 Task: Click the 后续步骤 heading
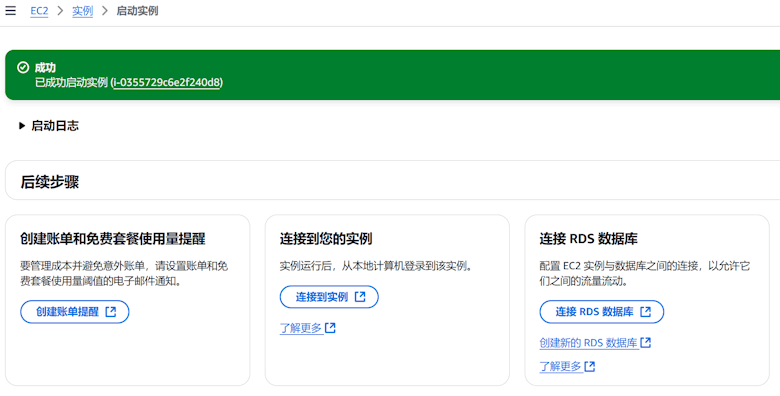pyautogui.click(x=50, y=182)
